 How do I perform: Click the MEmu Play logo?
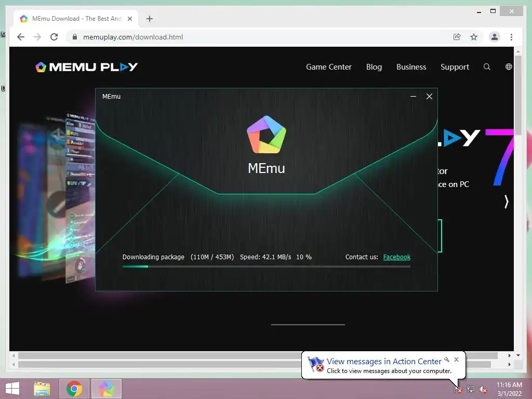pos(87,67)
